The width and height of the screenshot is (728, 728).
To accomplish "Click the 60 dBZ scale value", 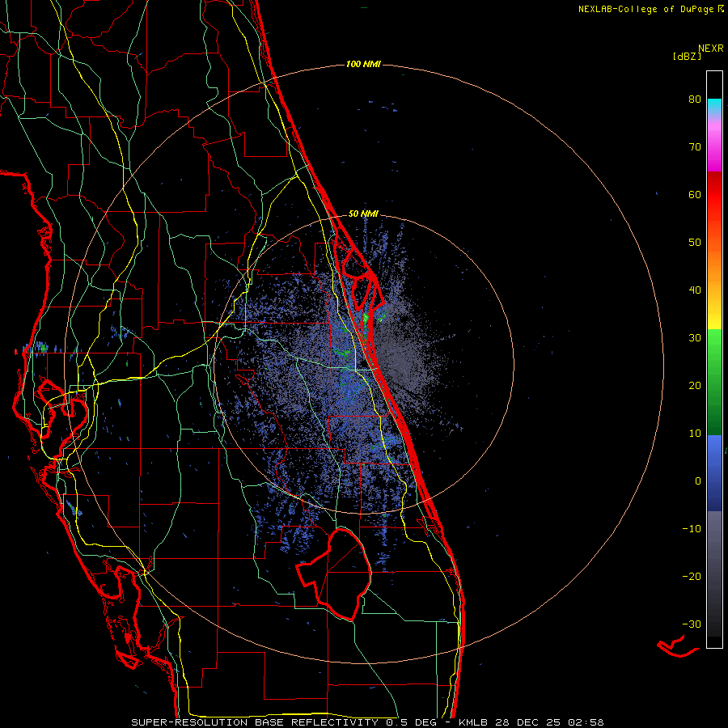I will (695, 195).
